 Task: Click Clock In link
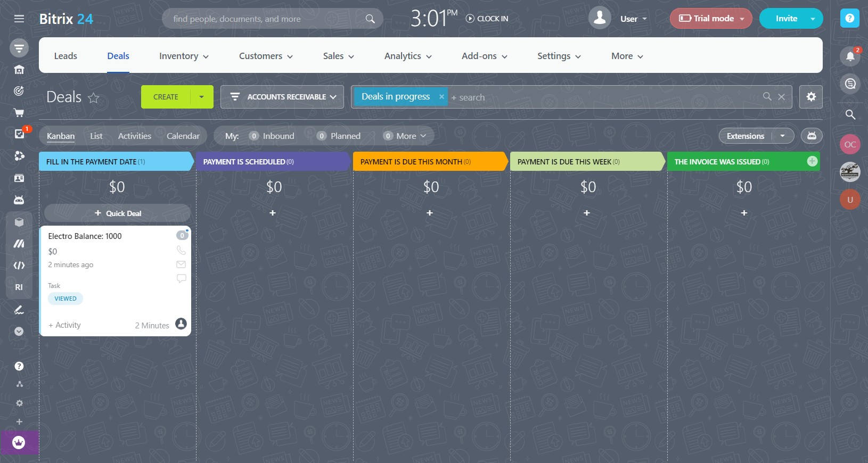487,19
